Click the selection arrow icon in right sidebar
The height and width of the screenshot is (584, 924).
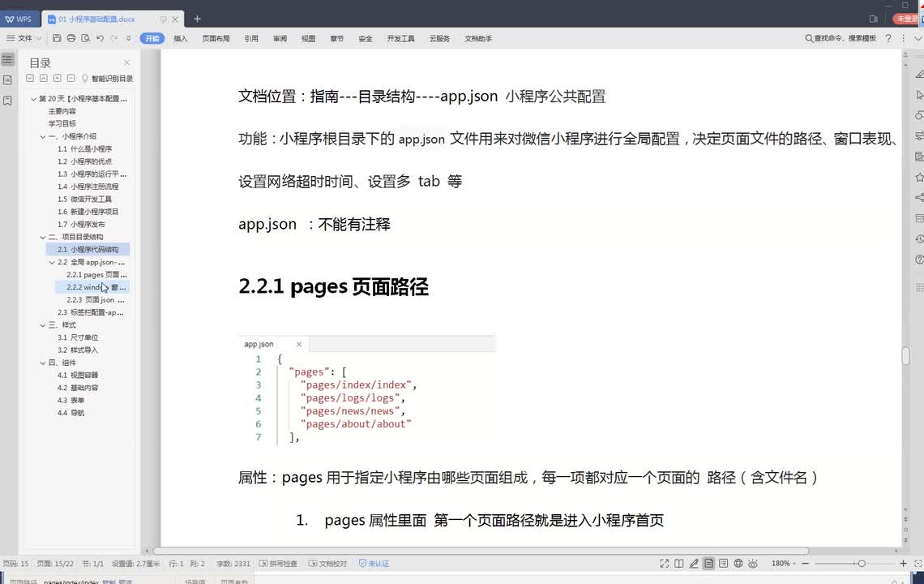point(919,94)
